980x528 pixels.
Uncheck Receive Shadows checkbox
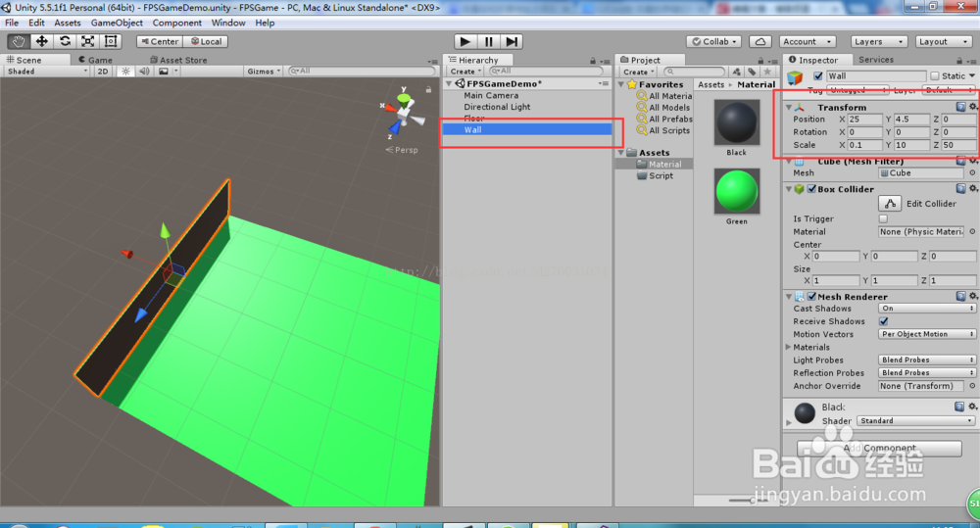point(884,321)
